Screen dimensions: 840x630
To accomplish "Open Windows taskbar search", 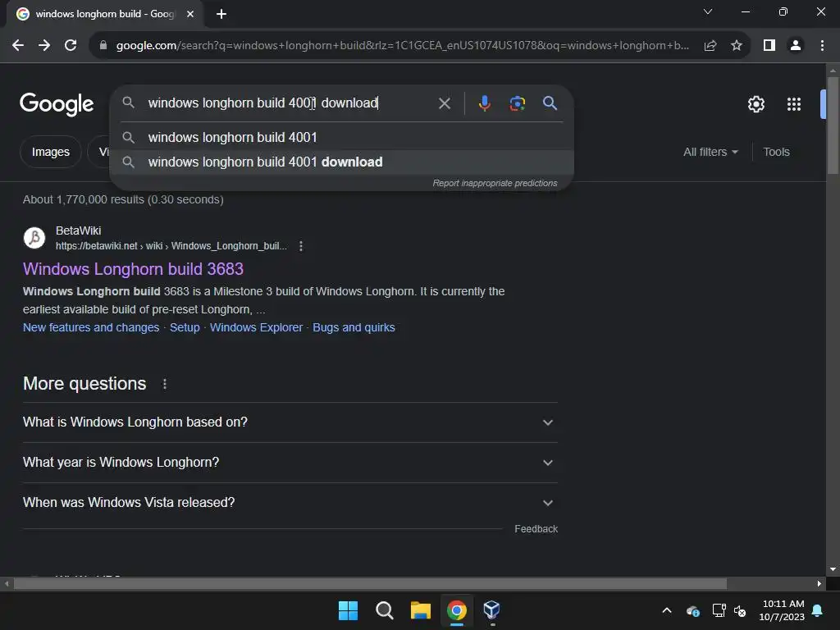I will tap(384, 610).
